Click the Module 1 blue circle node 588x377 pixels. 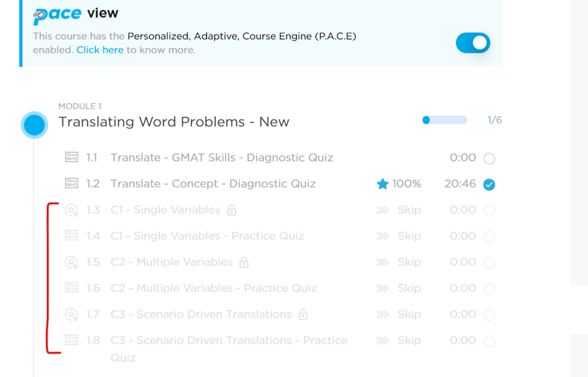(x=34, y=125)
